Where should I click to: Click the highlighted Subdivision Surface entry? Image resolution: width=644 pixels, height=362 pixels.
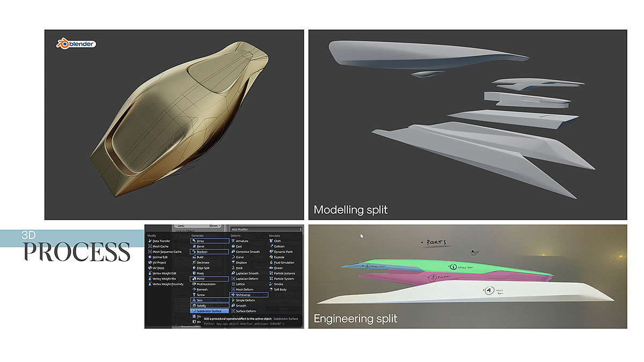[209, 311]
